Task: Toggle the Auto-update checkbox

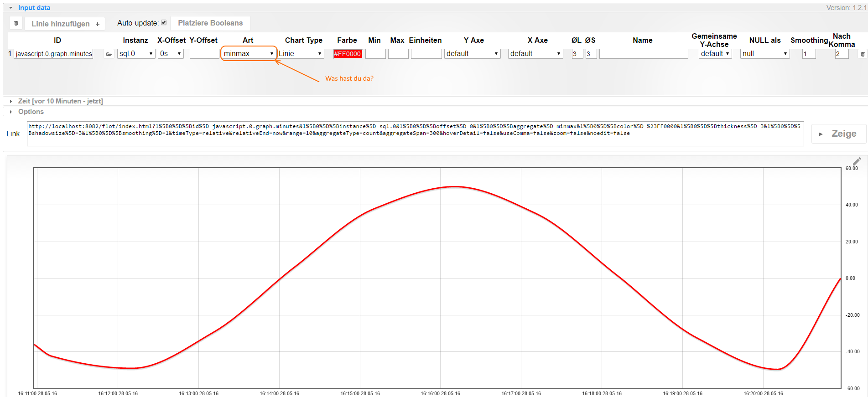Action: 164,22
